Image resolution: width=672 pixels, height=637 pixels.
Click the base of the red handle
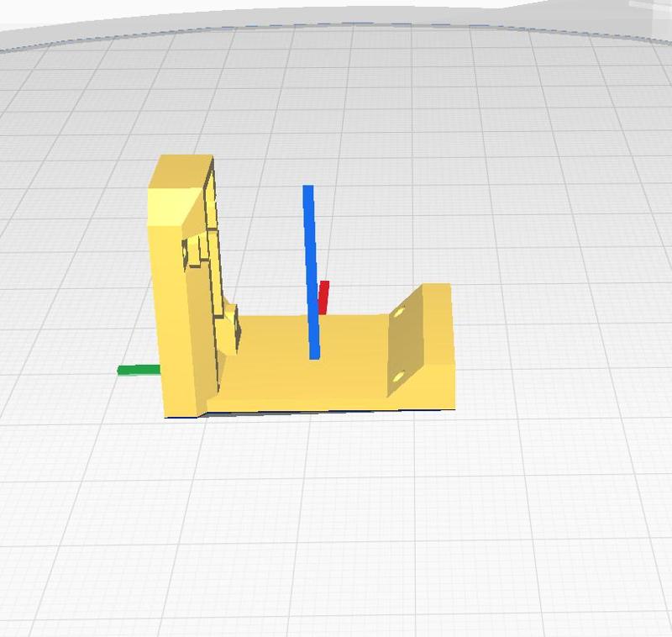pyautogui.click(x=321, y=311)
